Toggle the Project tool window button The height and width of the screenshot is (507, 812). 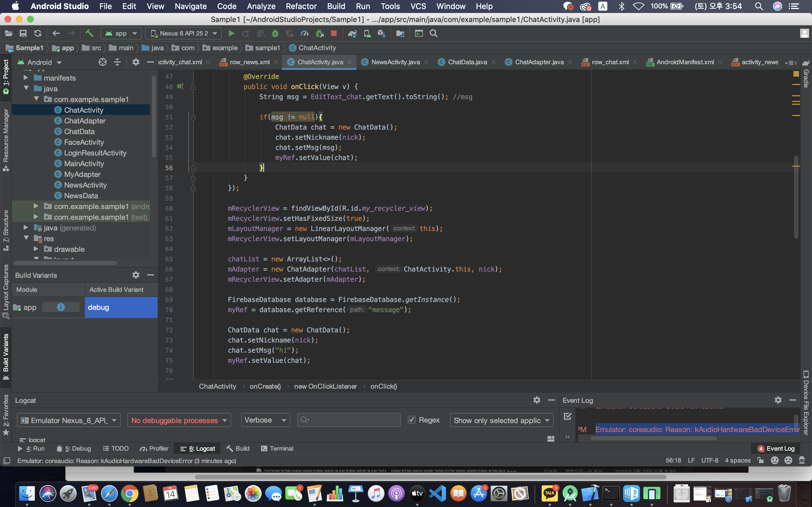click(6, 76)
